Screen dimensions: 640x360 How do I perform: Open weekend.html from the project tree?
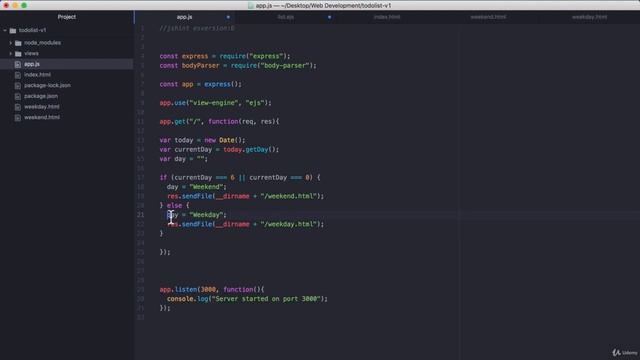tap(42, 117)
